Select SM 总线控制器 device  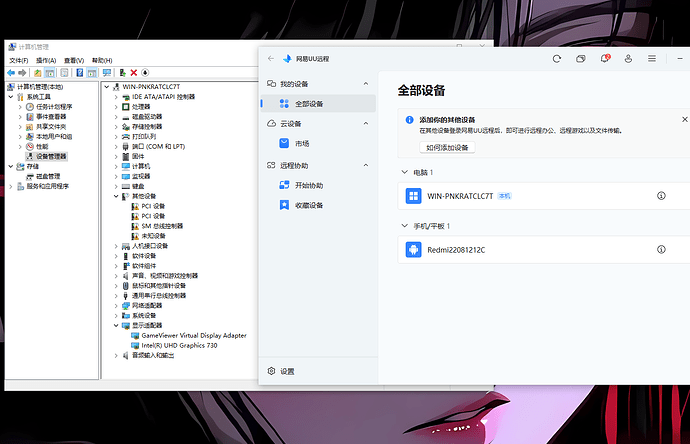(x=157, y=226)
